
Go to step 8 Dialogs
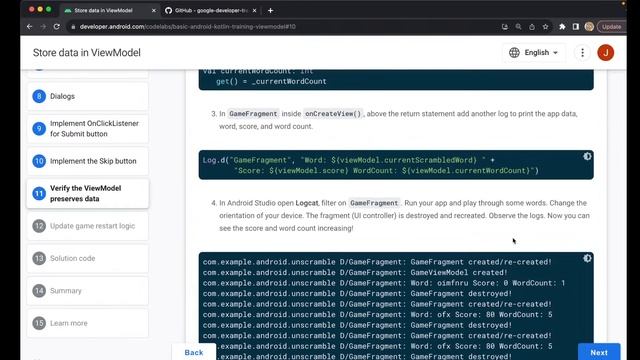pyautogui.click(x=88, y=96)
